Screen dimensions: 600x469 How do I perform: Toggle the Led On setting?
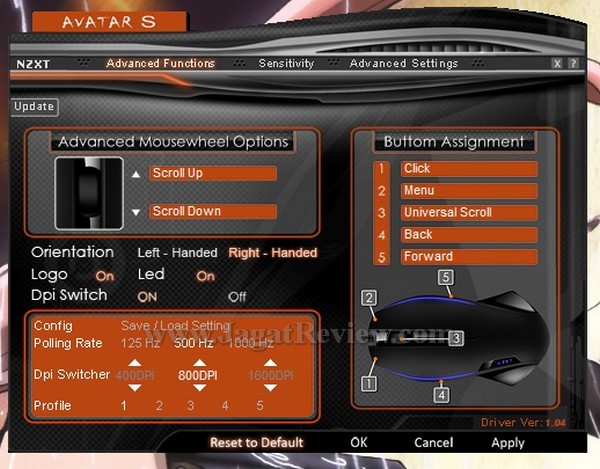point(205,276)
